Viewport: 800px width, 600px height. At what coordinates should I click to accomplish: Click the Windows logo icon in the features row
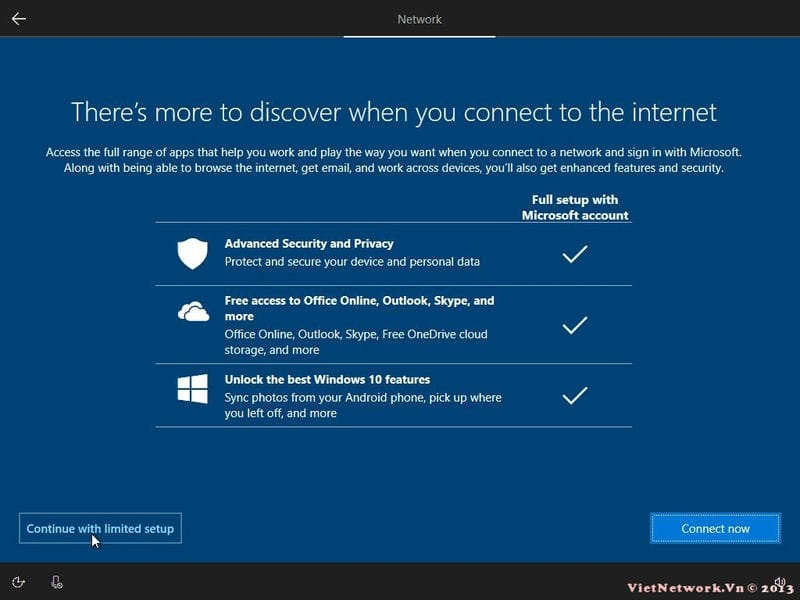192,389
